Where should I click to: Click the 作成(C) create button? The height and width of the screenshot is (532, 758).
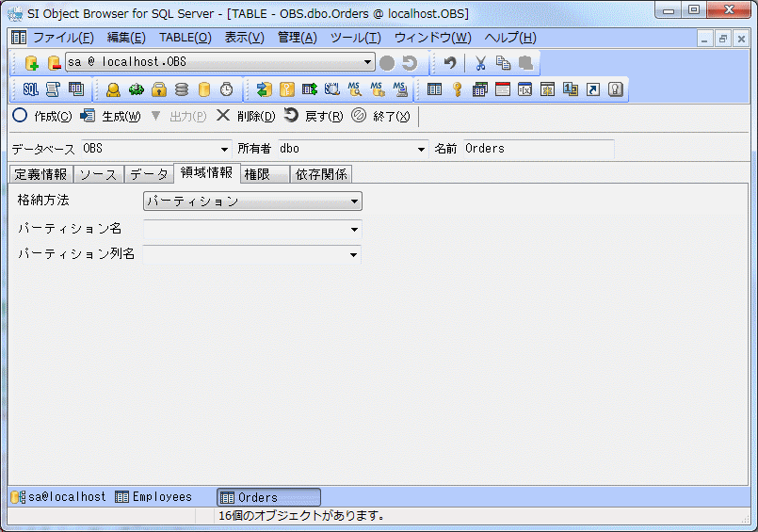42,116
